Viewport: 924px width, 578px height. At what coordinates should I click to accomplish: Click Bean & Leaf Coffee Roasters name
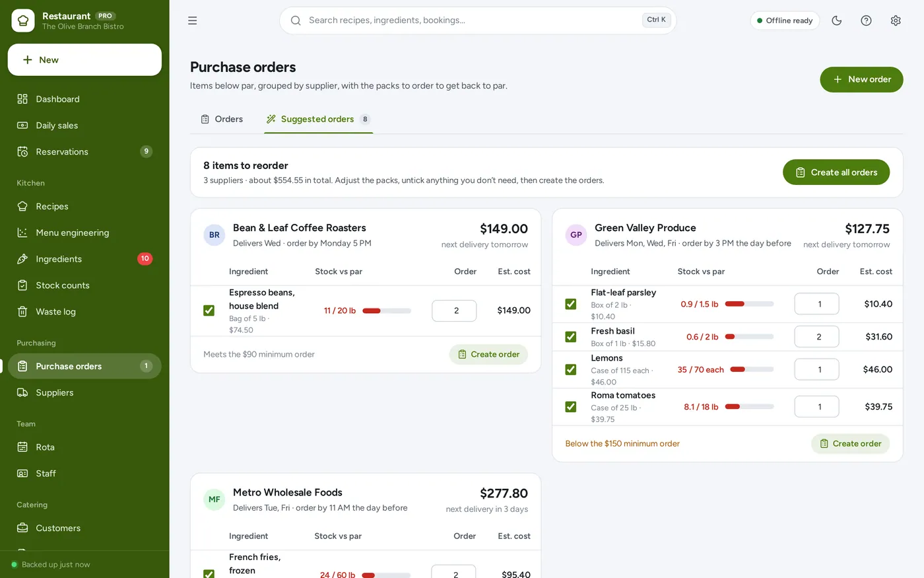pos(300,228)
